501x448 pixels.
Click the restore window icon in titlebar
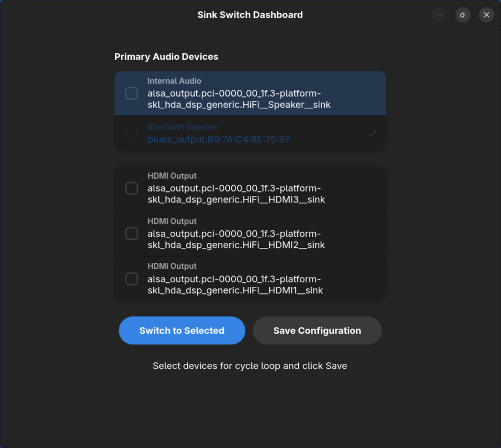pyautogui.click(x=463, y=15)
